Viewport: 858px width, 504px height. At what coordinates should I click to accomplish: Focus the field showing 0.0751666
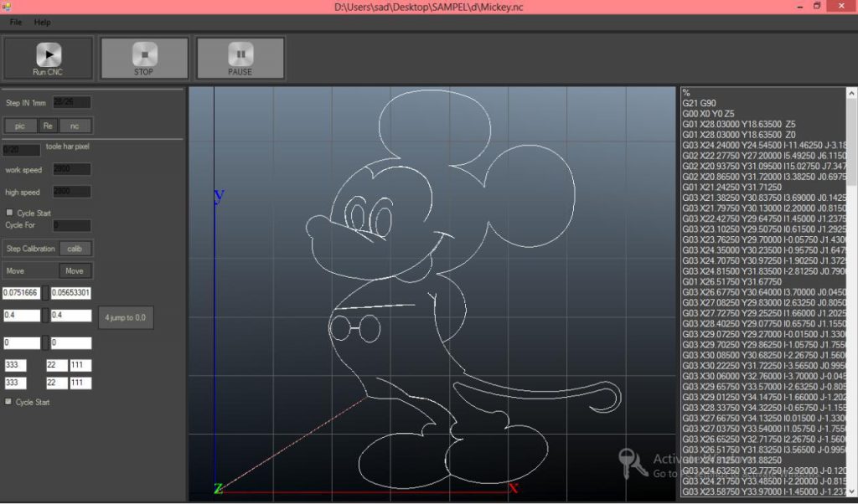(21, 293)
